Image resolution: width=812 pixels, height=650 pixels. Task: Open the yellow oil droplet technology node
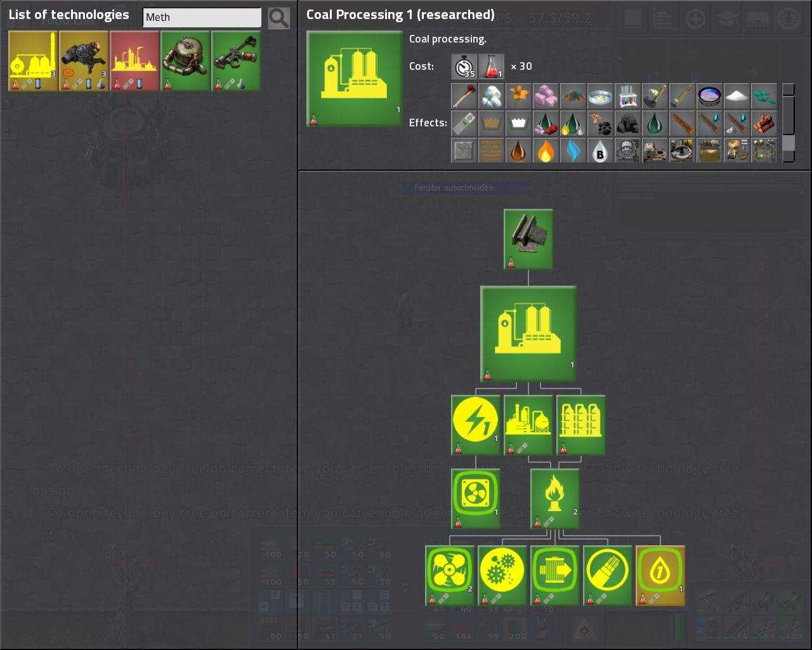(660, 575)
